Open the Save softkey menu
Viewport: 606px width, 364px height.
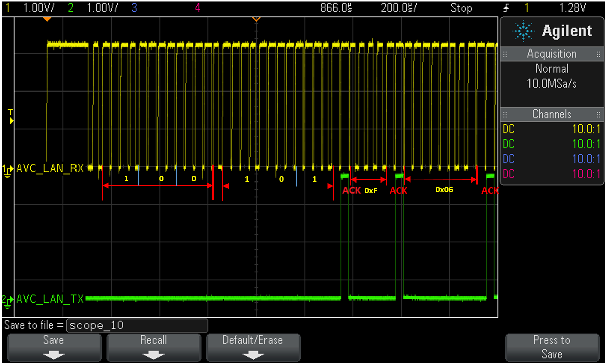point(53,347)
